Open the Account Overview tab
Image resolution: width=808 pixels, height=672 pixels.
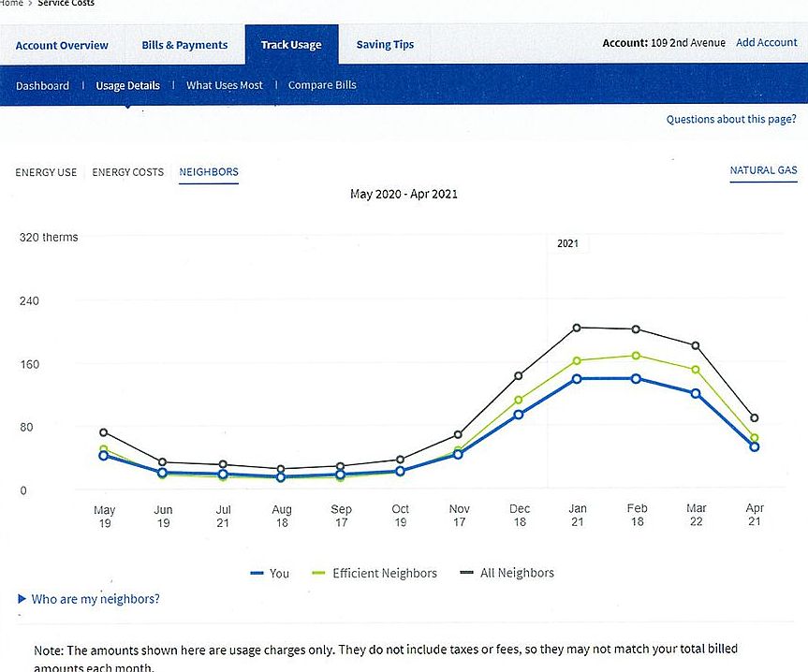click(x=62, y=45)
